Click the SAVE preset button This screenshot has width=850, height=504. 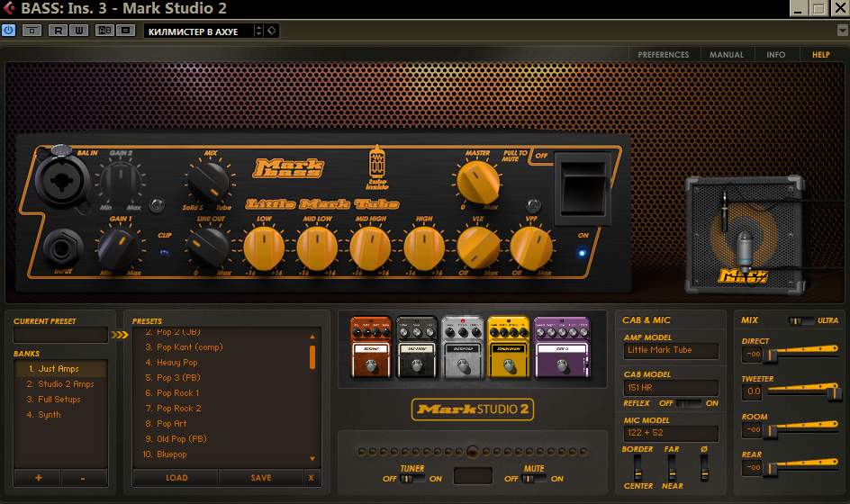(261, 477)
